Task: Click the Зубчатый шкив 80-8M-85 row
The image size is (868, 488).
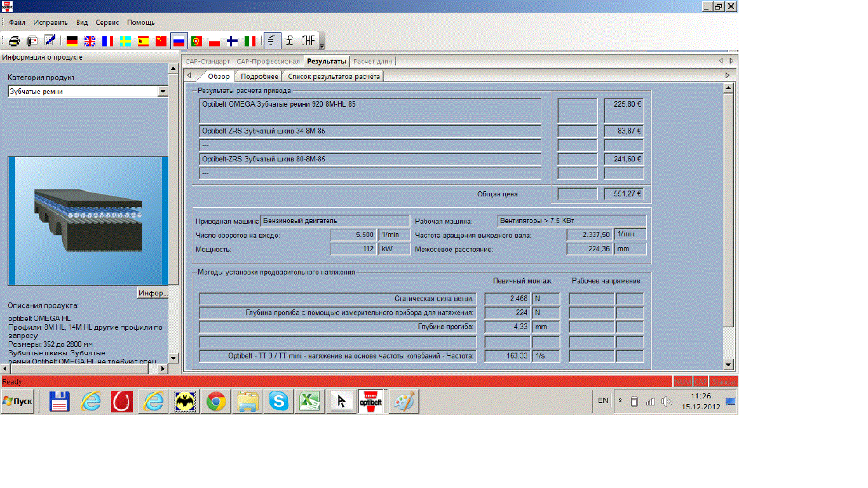Action: (370, 159)
